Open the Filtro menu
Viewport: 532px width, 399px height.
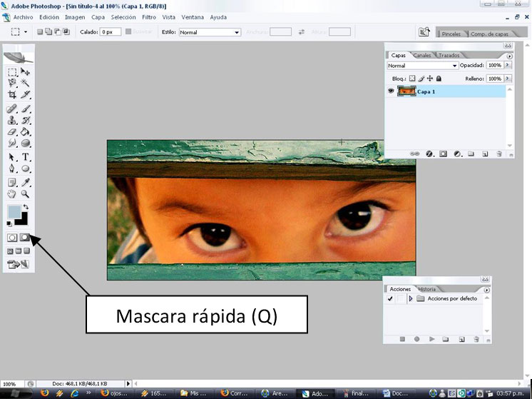[x=149, y=17]
